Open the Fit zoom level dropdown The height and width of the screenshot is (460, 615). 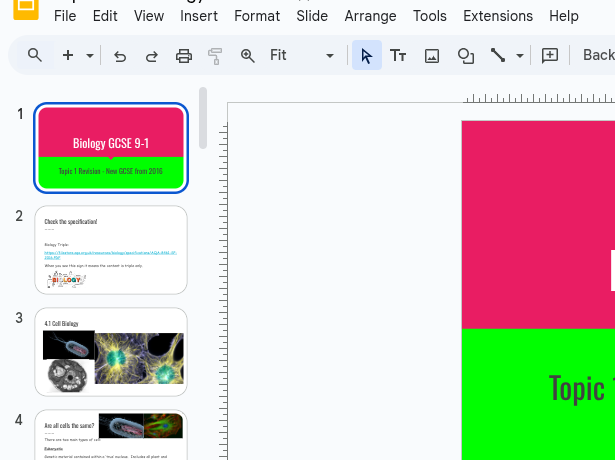pyautogui.click(x=302, y=56)
